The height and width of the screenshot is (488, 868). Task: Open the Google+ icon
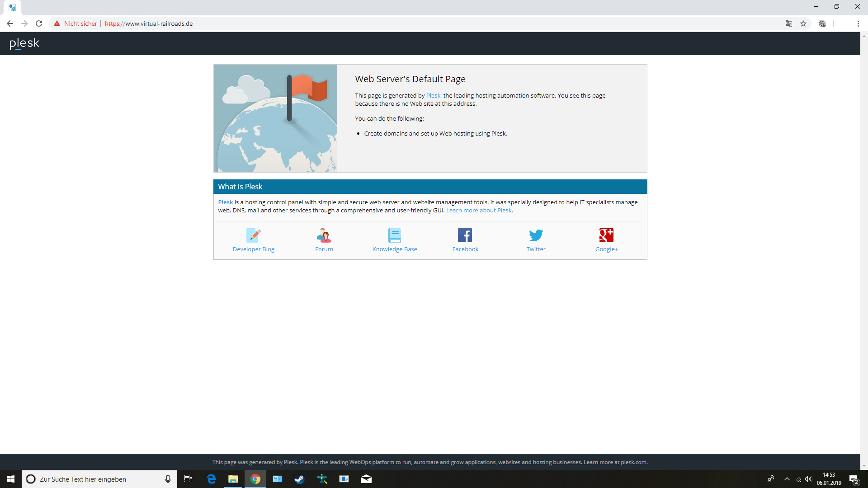click(606, 235)
